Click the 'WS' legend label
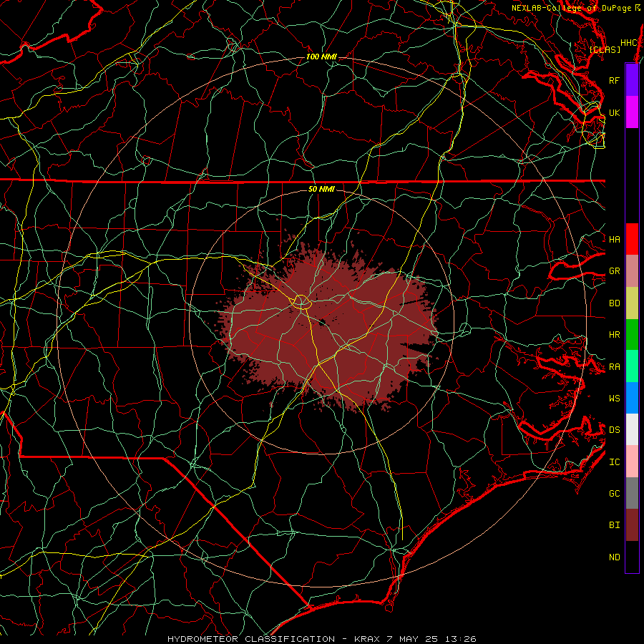Screen dimensions: 644x644 coord(614,398)
